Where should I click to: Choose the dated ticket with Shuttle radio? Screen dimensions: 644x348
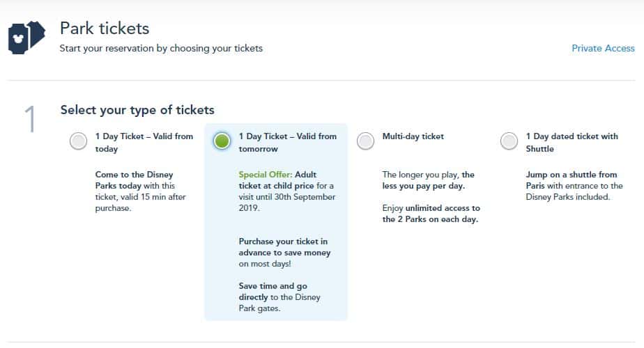point(509,141)
